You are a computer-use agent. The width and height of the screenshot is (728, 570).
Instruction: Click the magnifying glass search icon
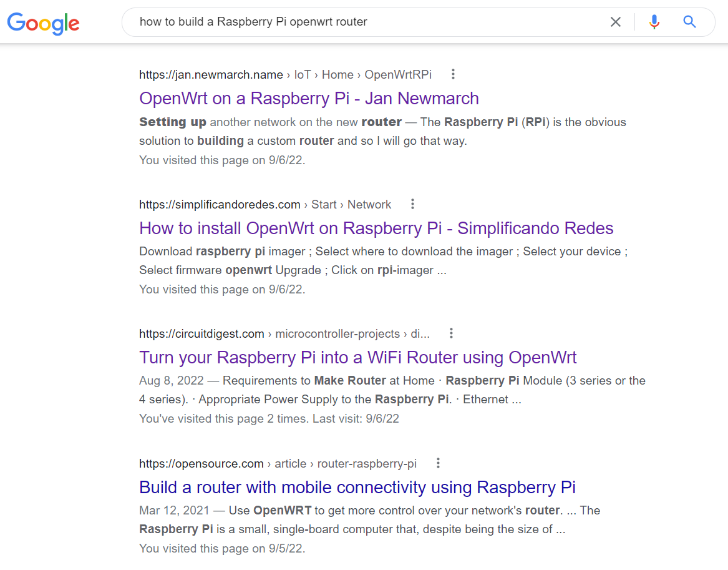(689, 21)
